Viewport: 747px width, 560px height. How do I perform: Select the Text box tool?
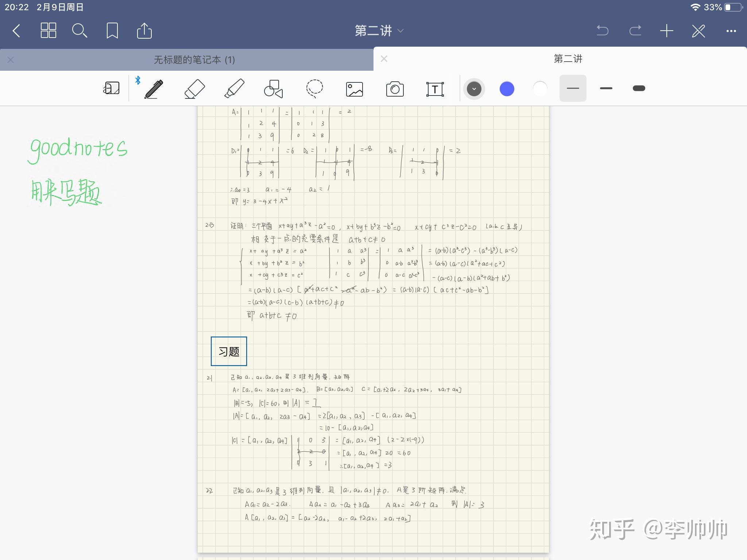point(435,89)
